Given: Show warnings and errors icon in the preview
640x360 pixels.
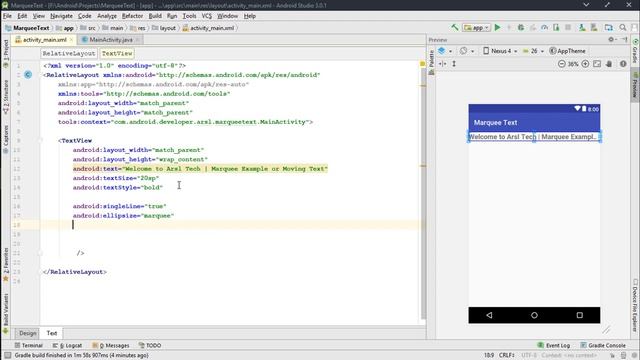Looking at the screenshot, I should (x=623, y=64).
